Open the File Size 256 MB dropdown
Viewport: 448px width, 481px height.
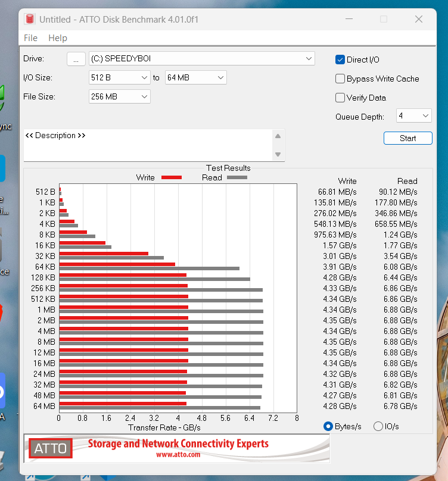[119, 96]
